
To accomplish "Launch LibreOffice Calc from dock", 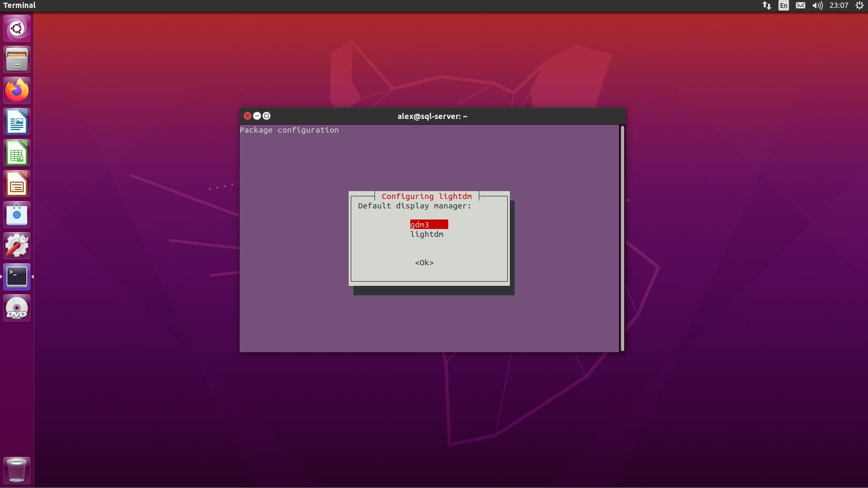I will 17,153.
